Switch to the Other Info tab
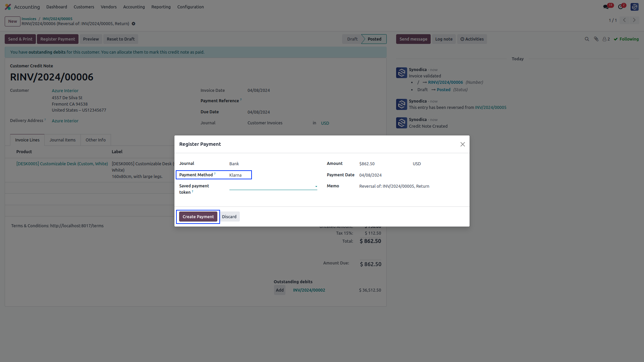Viewport: 644px width, 362px height. pos(96,140)
